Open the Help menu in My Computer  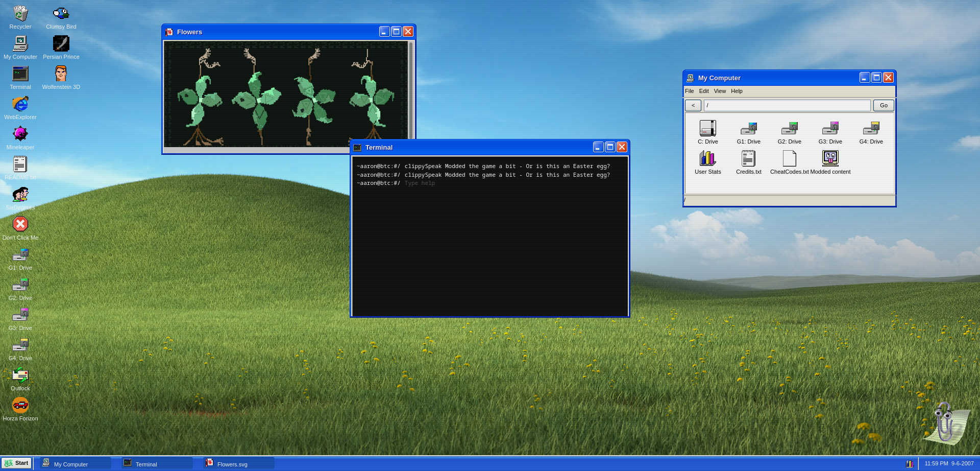[x=737, y=91]
